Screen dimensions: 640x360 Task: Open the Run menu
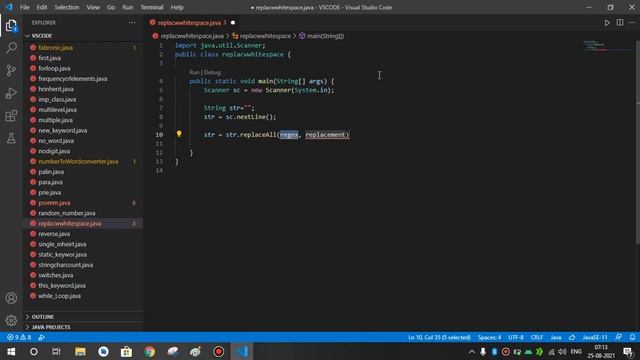click(x=128, y=7)
